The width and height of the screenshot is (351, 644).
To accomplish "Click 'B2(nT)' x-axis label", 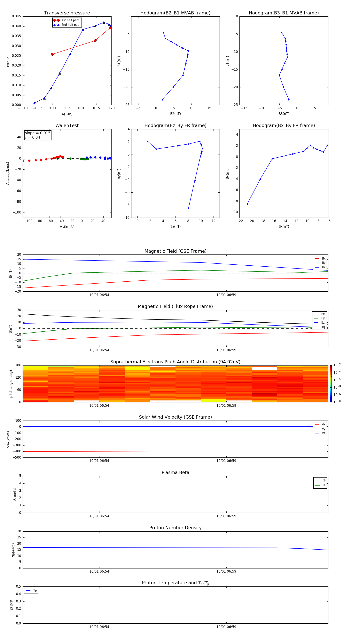I will point(175,114).
